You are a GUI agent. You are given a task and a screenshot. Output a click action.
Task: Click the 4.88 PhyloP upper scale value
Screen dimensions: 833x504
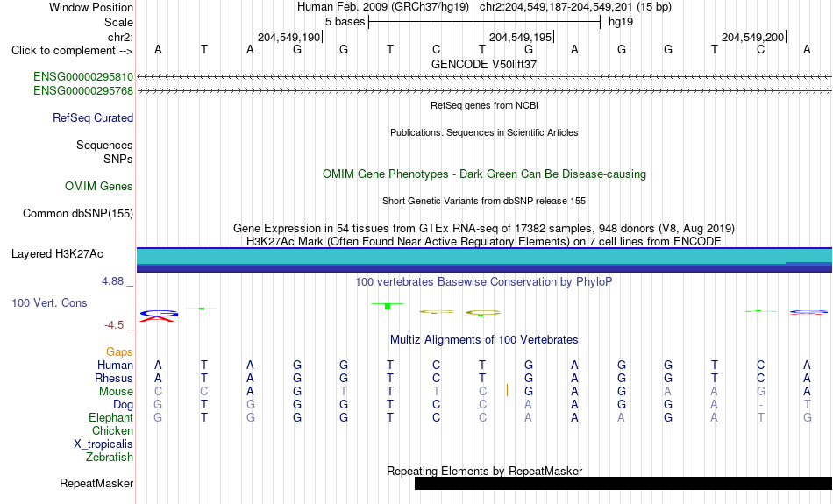coord(112,281)
